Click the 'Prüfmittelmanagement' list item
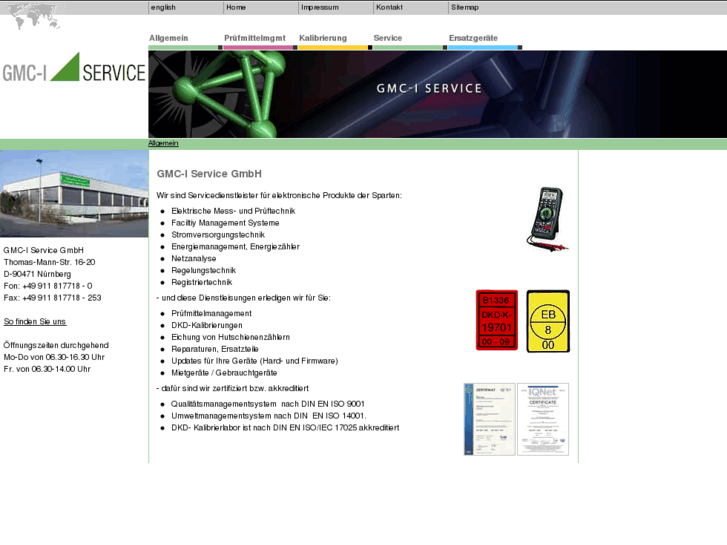 click(x=211, y=314)
